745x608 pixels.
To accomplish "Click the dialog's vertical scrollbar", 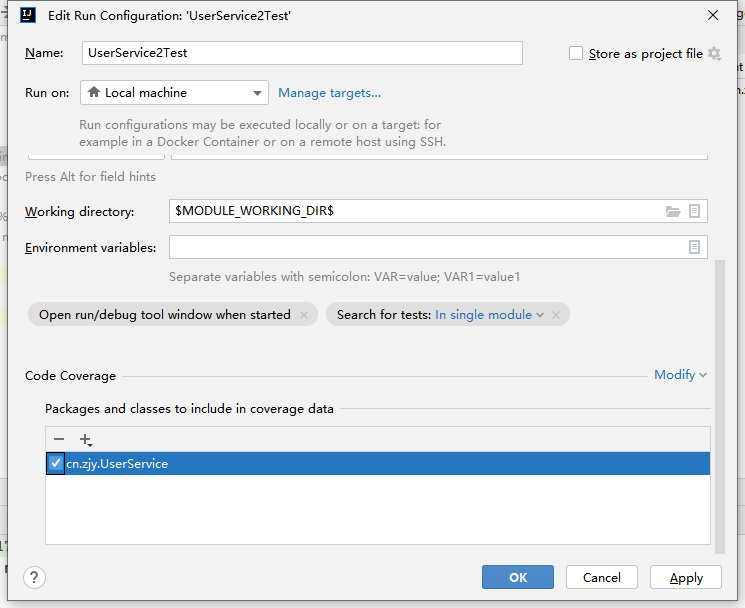I will click(x=718, y=400).
